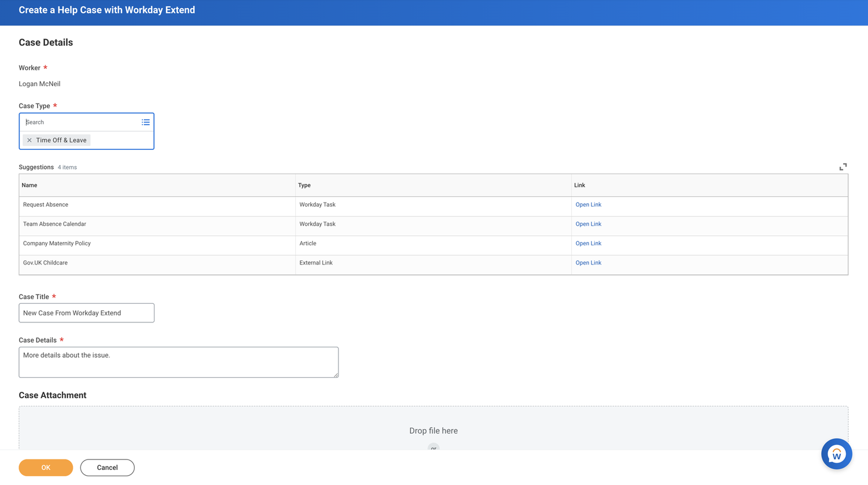Image resolution: width=868 pixels, height=485 pixels.
Task: Click the Link column header
Action: (x=579, y=185)
